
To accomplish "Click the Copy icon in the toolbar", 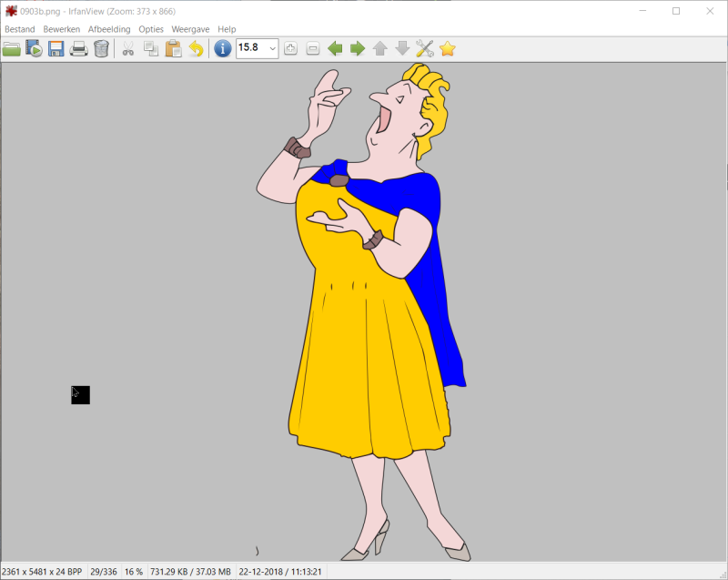I will [x=151, y=49].
